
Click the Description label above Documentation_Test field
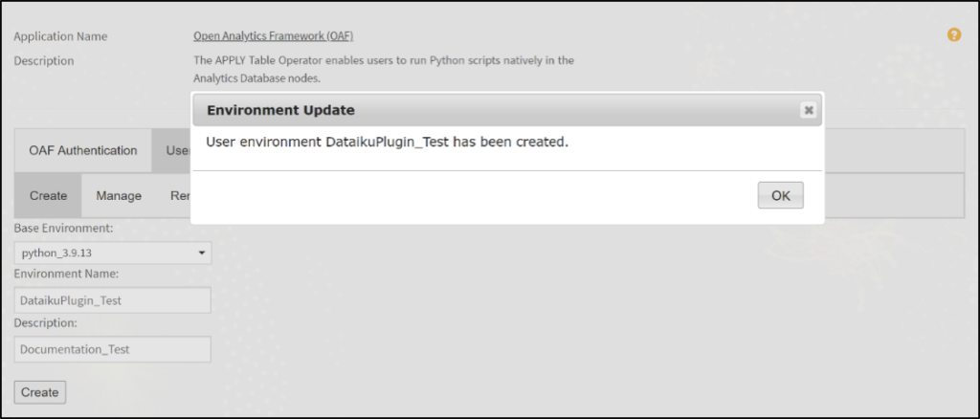pos(46,322)
